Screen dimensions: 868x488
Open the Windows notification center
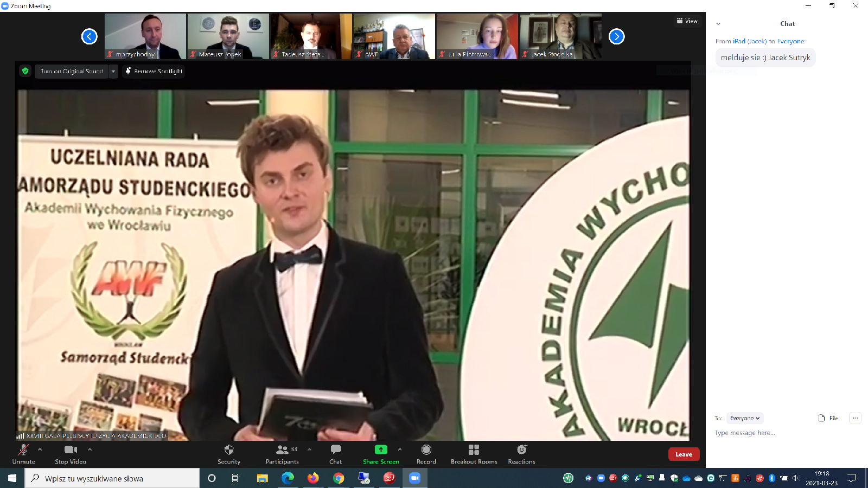click(852, 478)
